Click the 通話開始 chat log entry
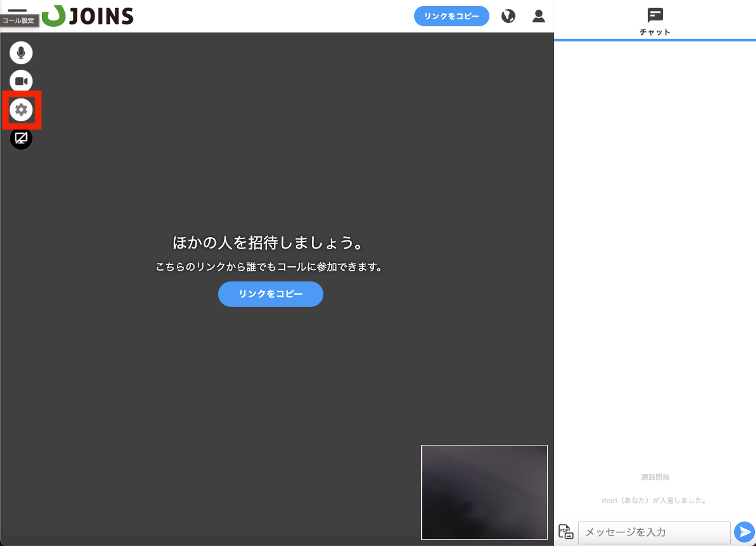756x546 pixels. pos(655,477)
